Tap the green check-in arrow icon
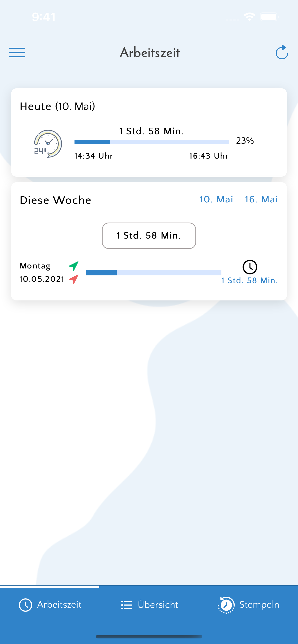This screenshot has width=298, height=644. click(74, 266)
